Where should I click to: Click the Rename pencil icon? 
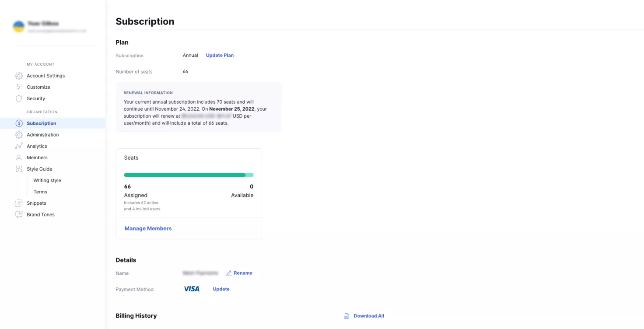[x=229, y=273]
